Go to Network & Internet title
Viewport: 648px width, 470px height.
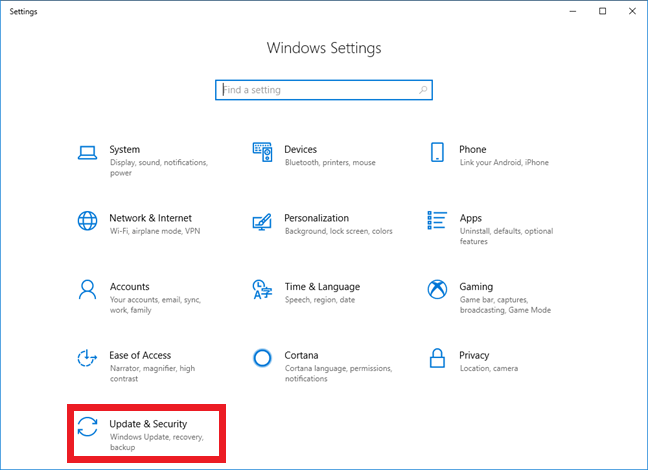150,218
